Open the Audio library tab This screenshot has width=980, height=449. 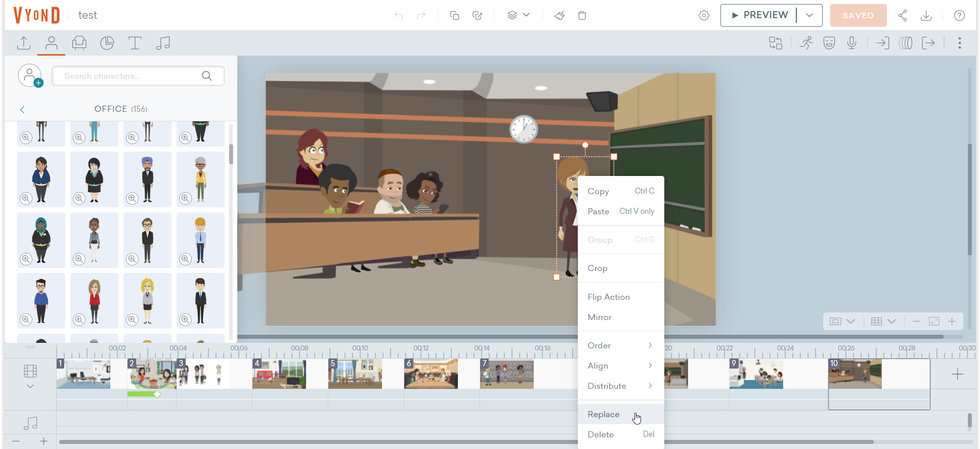[163, 43]
